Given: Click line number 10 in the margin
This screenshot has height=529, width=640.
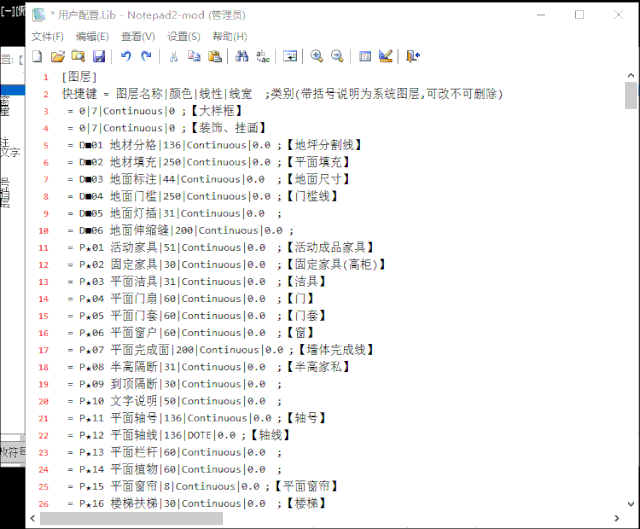Looking at the screenshot, I should (44, 231).
